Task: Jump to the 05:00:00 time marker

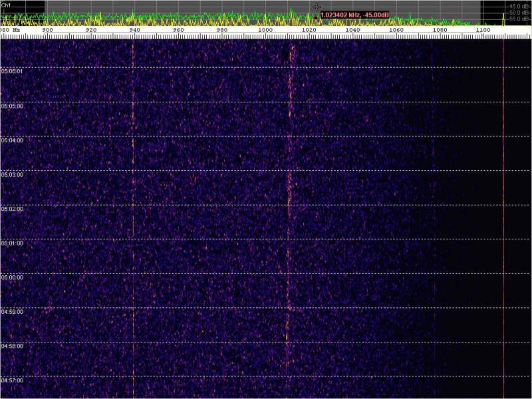Action: tap(12, 277)
